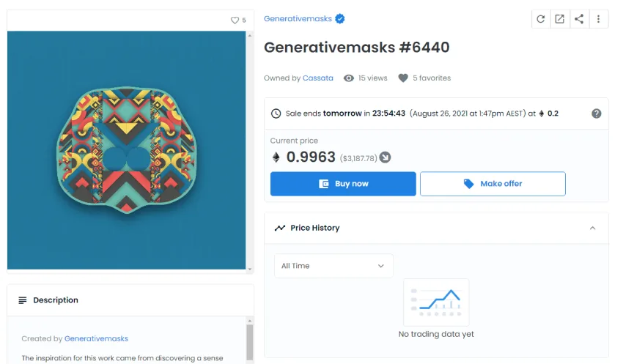Click the eye views icon
The width and height of the screenshot is (623, 364).
point(349,78)
